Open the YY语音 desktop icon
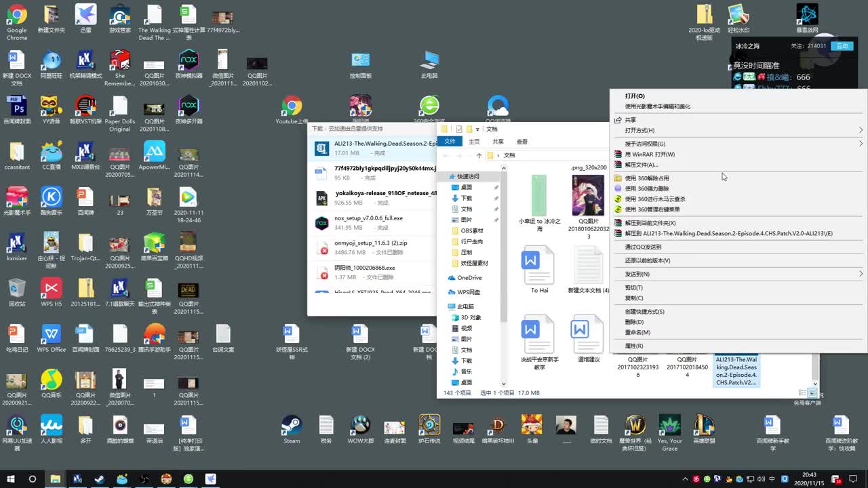This screenshot has height=488, width=868. click(52, 110)
